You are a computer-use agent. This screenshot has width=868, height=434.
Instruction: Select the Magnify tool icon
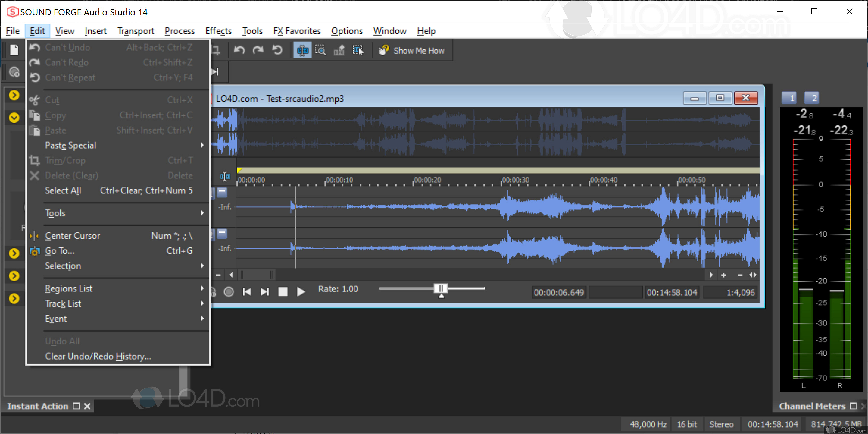point(320,51)
